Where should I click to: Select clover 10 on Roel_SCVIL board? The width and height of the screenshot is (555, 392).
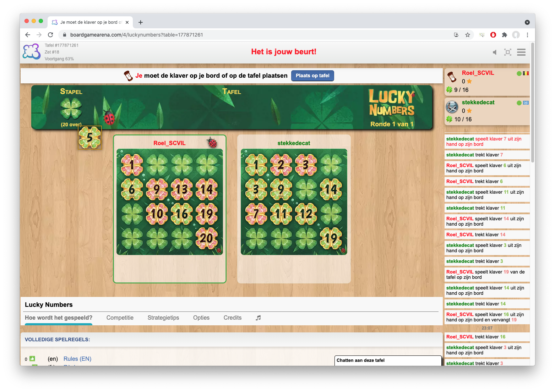click(157, 214)
